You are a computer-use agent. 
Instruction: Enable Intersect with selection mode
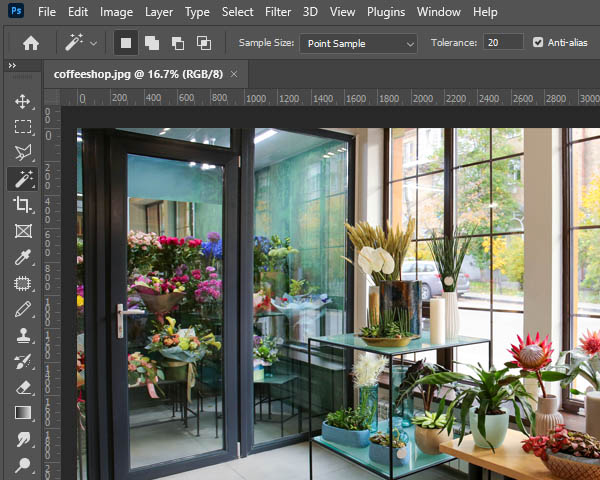(x=204, y=43)
